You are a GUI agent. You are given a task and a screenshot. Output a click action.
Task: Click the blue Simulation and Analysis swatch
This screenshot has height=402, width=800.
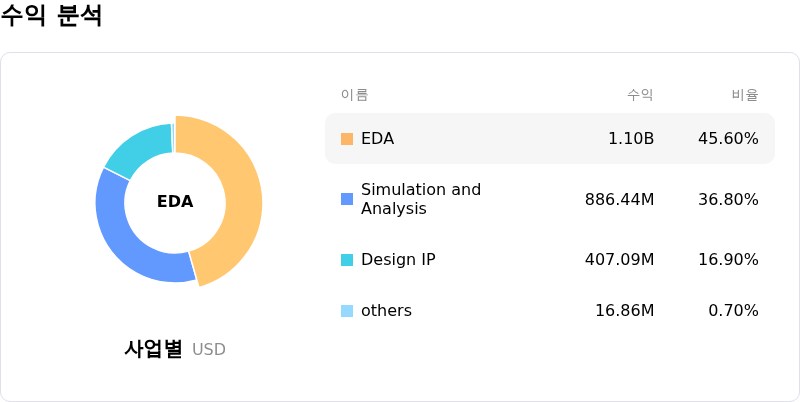coord(347,199)
